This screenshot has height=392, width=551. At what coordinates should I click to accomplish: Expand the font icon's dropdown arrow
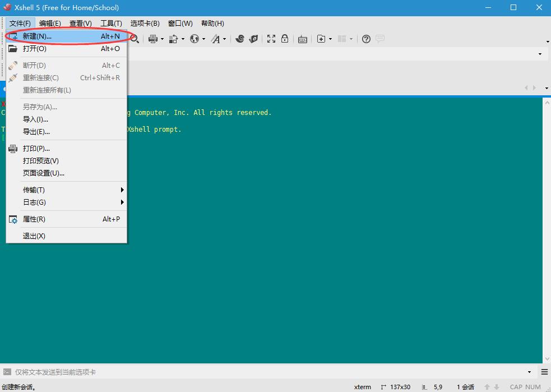click(x=225, y=39)
